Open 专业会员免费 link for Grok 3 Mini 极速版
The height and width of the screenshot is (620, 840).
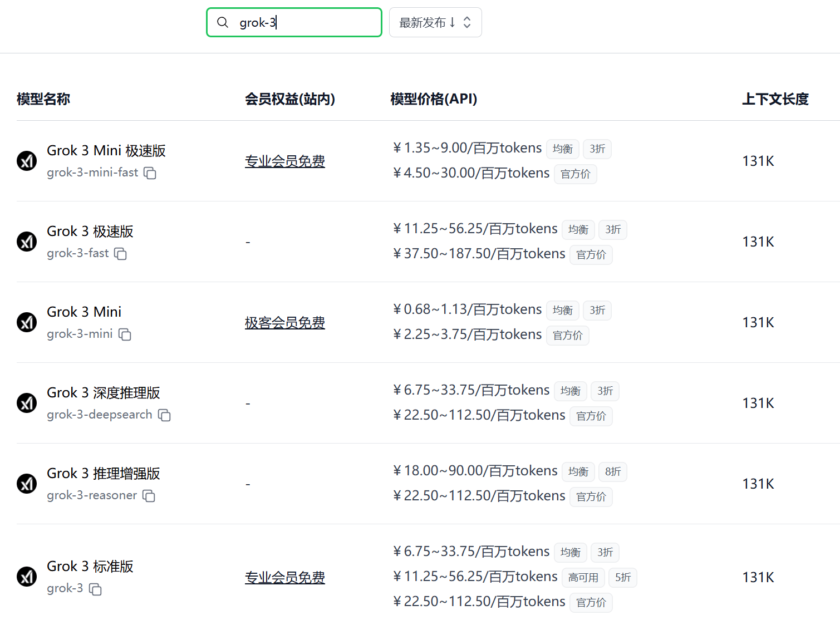click(285, 161)
